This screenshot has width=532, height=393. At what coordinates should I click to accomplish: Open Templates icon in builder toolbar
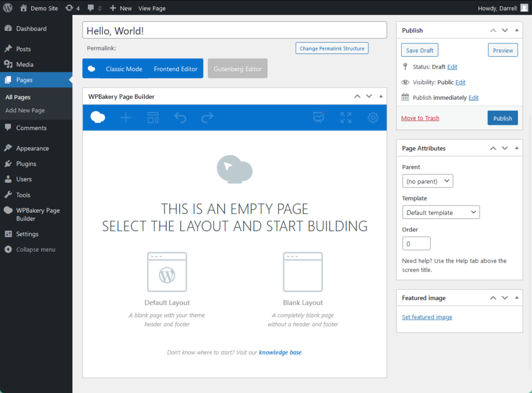click(x=153, y=118)
